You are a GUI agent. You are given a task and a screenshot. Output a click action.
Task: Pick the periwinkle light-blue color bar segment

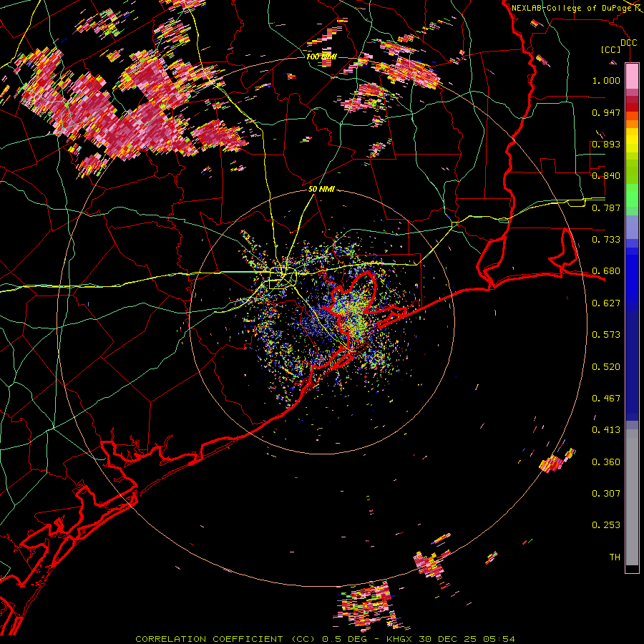(632, 227)
